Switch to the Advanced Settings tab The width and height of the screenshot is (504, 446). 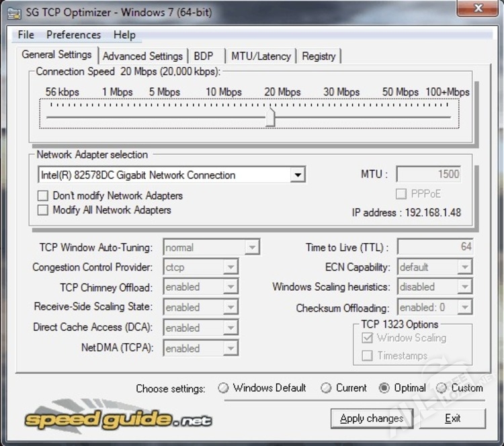142,56
